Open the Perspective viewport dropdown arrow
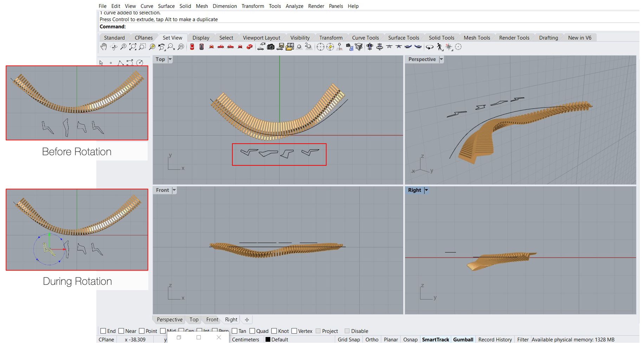This screenshot has height=347, width=644. click(x=441, y=59)
